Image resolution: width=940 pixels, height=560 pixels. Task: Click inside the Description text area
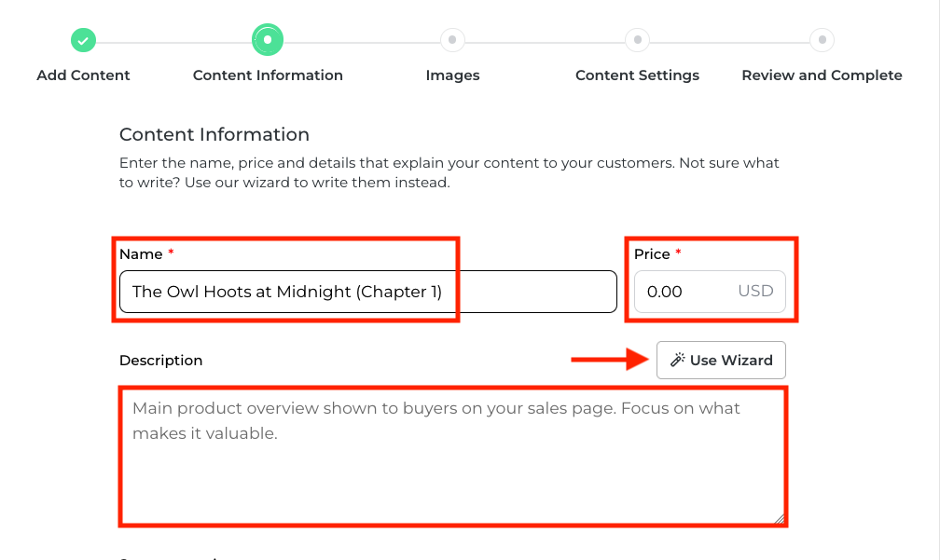(x=452, y=457)
